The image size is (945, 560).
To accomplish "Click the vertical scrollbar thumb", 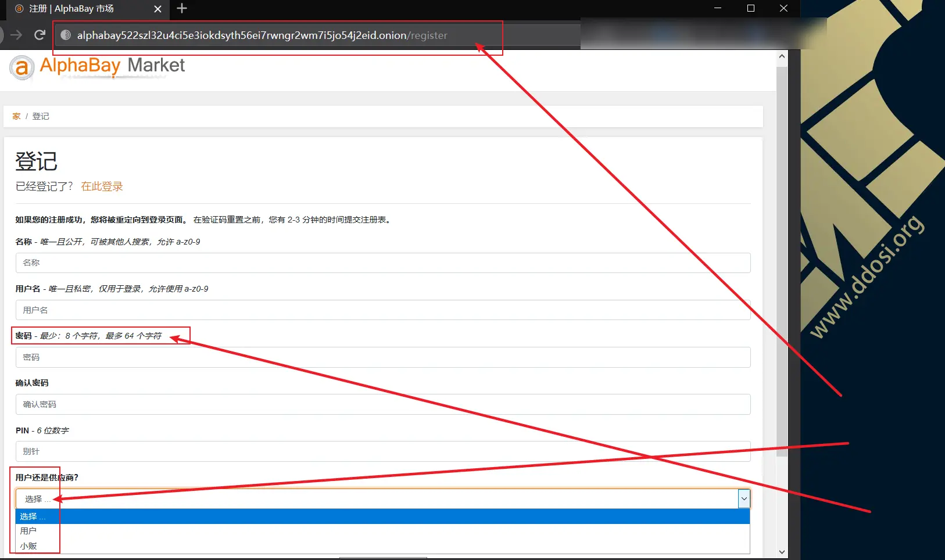I will point(782,261).
